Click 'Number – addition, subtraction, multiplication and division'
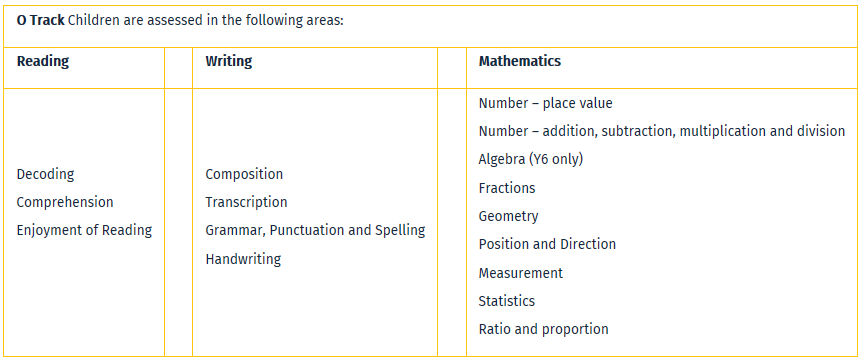866x361 pixels. [662, 131]
